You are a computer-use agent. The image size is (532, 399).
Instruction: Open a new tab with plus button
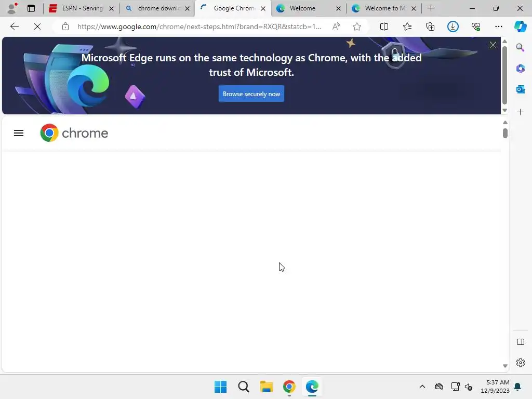pyautogui.click(x=431, y=8)
